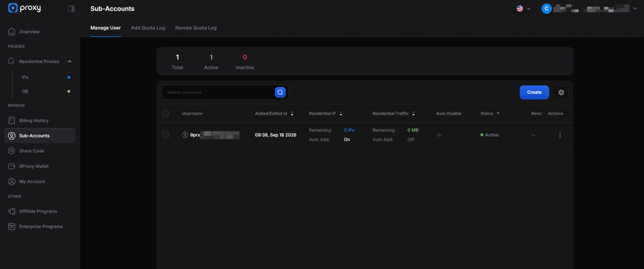The image size is (644, 269).
Task: Click the Total count stat
Action: click(x=177, y=62)
